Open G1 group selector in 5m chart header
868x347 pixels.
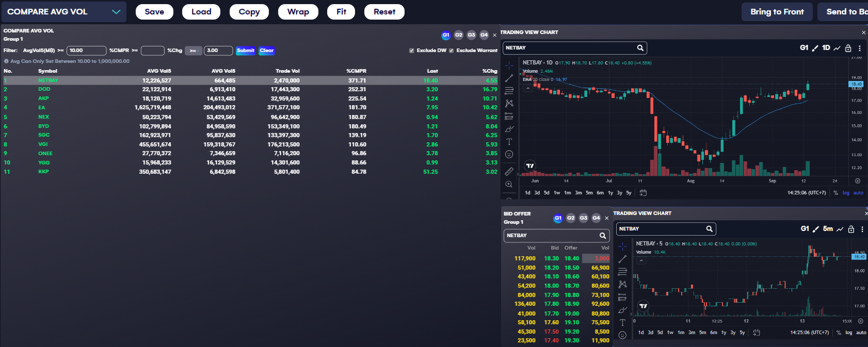(x=805, y=229)
